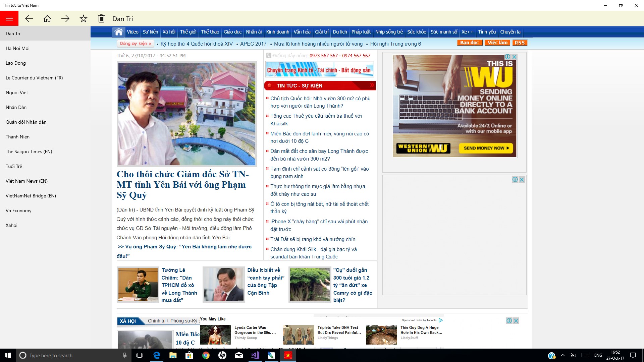The width and height of the screenshot is (644, 362).
Task: Open the browser hamburger menu
Action: coord(9,18)
